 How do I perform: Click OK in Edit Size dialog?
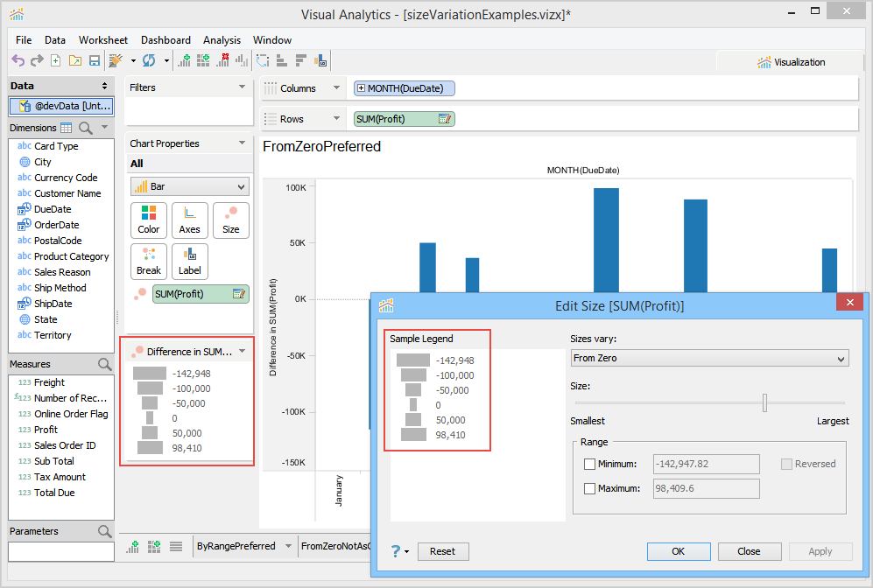[678, 551]
